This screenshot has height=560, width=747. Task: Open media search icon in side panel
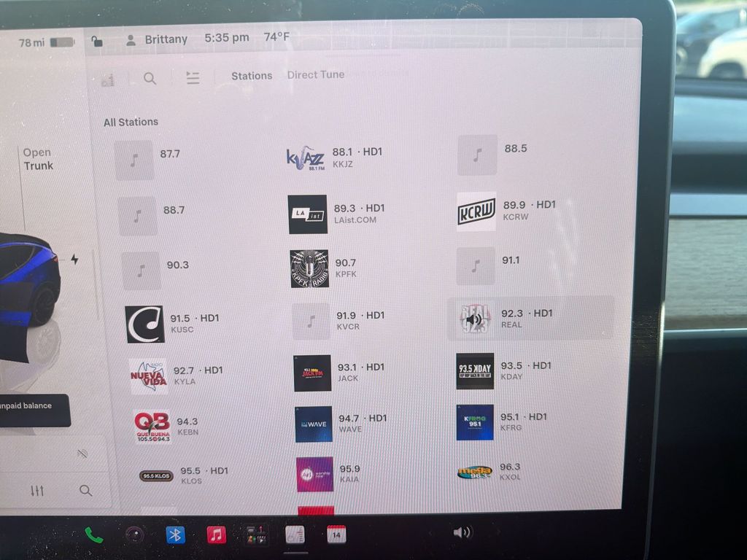[86, 491]
